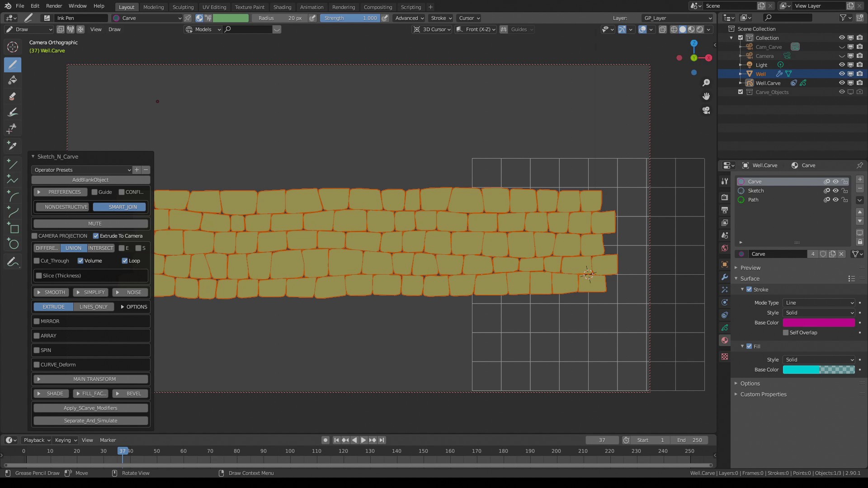Click the Cursor tool icon
This screenshot has width=868, height=488.
coord(13,47)
